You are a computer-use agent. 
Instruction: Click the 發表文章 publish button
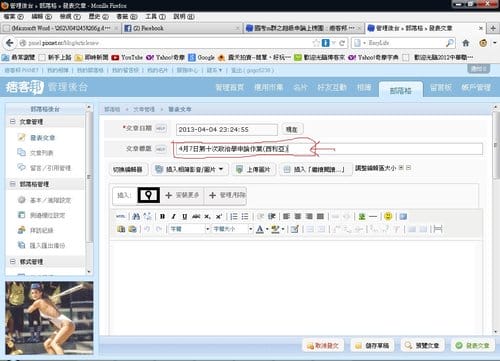(473, 345)
